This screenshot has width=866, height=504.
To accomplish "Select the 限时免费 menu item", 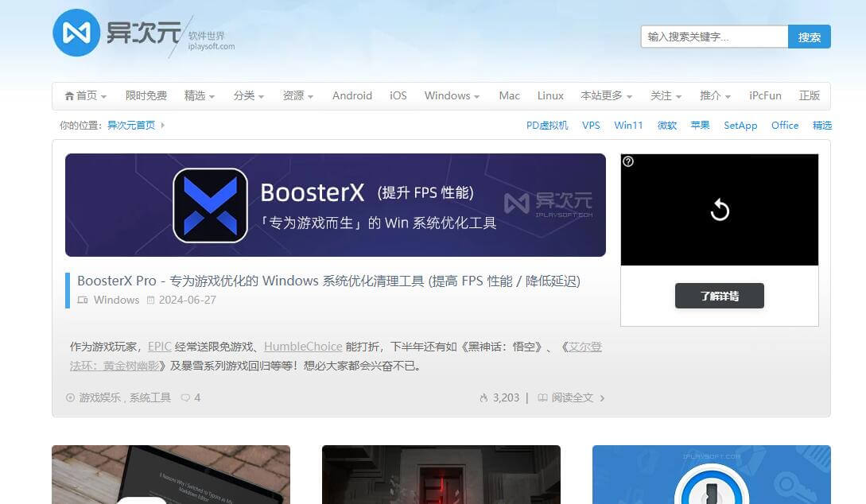I will click(x=146, y=95).
